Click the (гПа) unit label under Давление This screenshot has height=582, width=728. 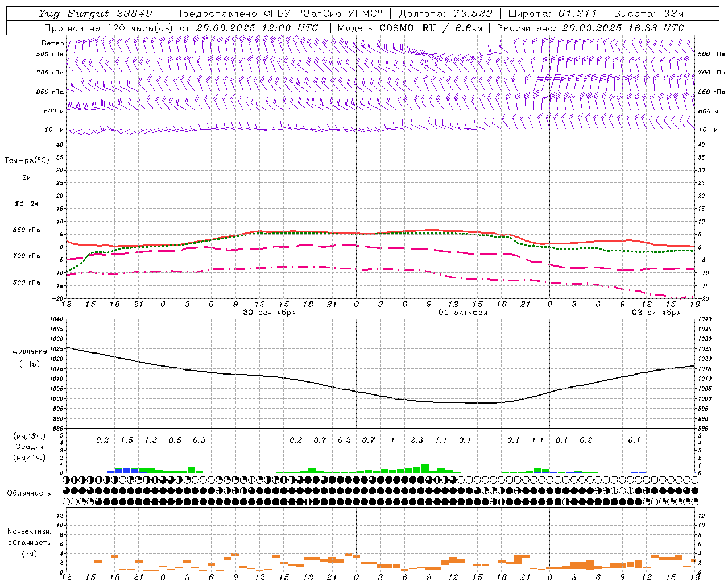click(x=30, y=364)
